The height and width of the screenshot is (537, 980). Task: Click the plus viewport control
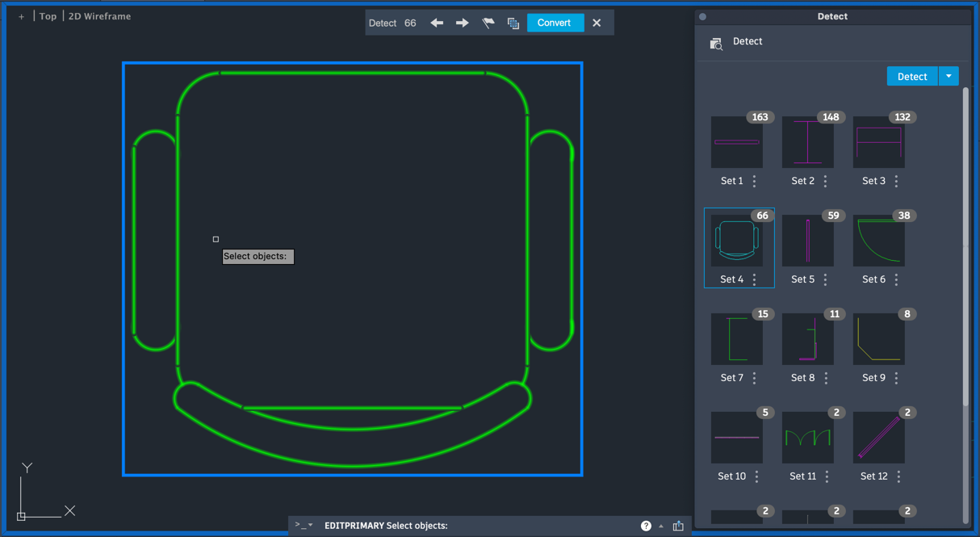point(21,16)
